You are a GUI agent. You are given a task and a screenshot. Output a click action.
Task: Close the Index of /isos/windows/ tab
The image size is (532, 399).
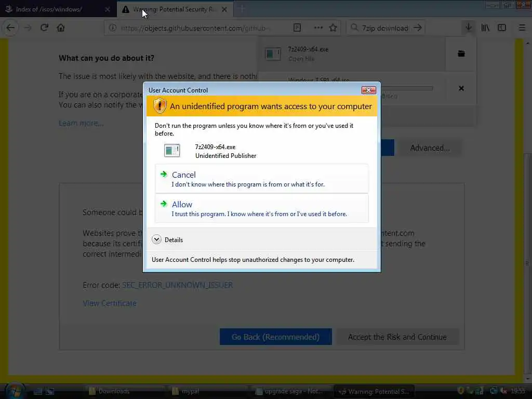107,9
